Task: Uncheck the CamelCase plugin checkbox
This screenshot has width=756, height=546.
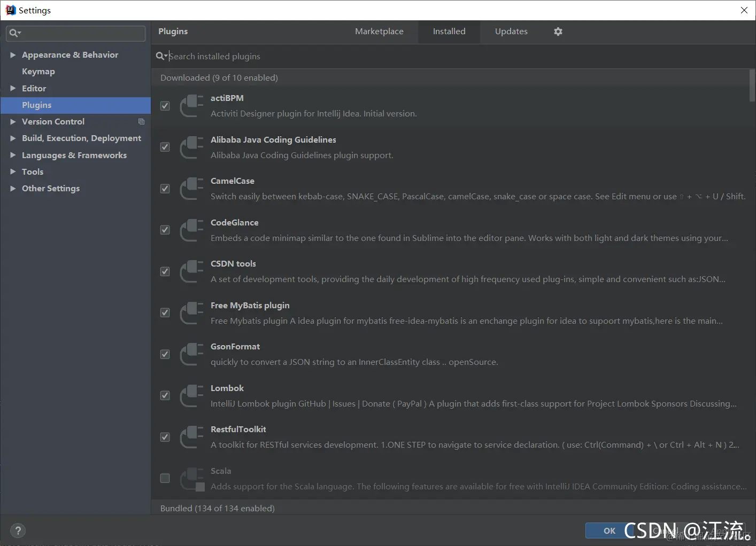Action: 165,189
